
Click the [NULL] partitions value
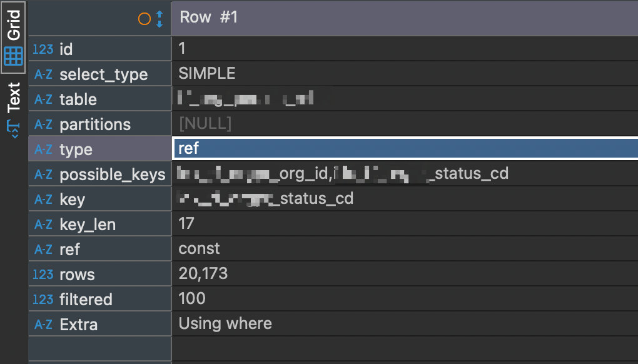tap(205, 123)
